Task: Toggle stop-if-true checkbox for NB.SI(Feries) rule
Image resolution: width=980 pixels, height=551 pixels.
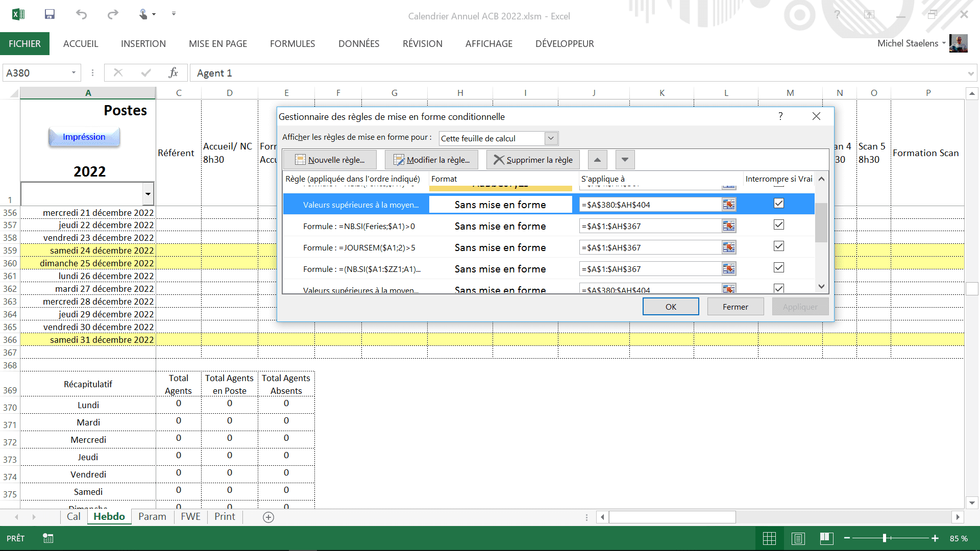Action: [x=778, y=225]
